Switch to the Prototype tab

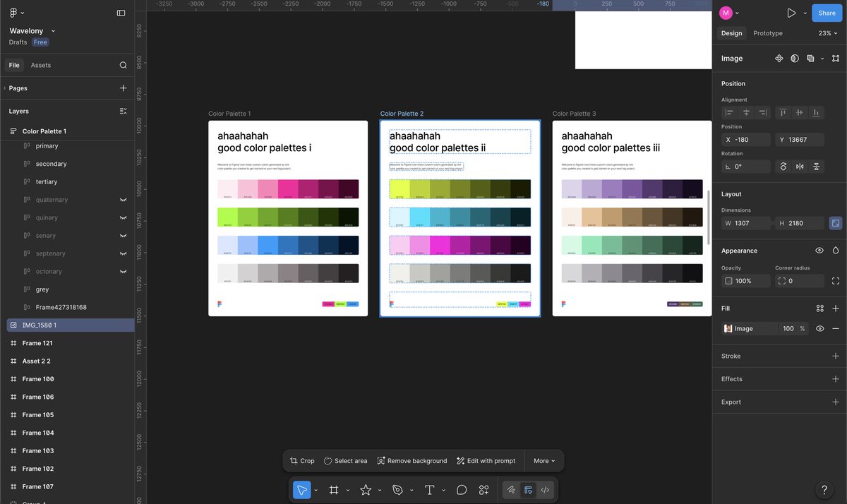767,33
